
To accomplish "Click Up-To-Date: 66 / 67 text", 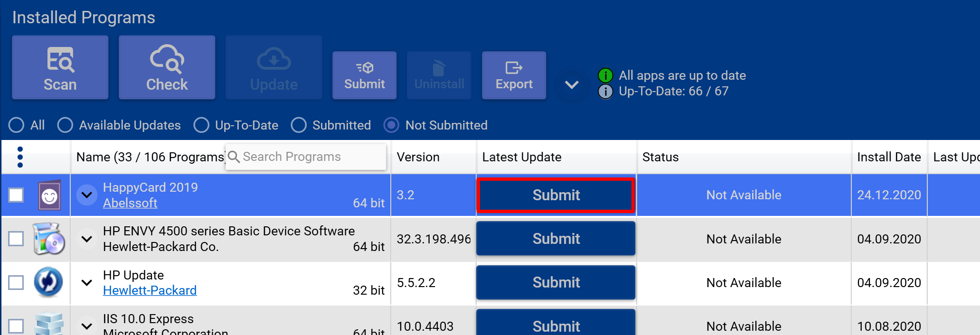I will pyautogui.click(x=674, y=91).
